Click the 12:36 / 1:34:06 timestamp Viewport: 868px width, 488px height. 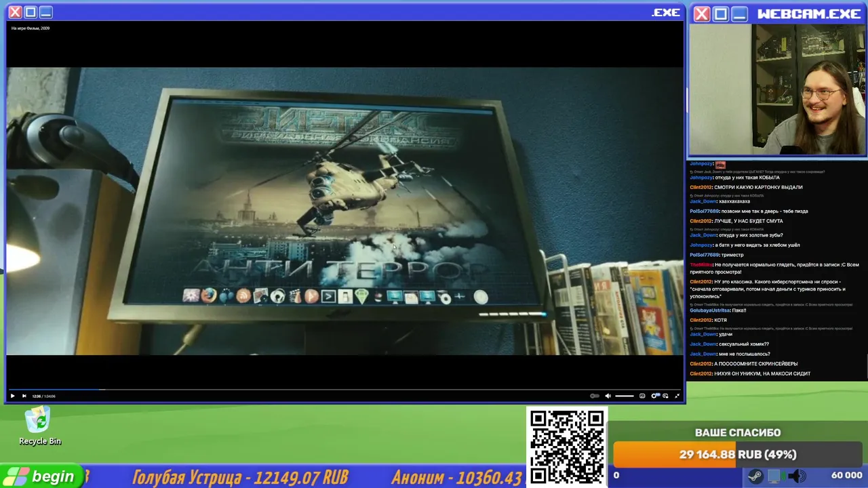click(x=44, y=396)
